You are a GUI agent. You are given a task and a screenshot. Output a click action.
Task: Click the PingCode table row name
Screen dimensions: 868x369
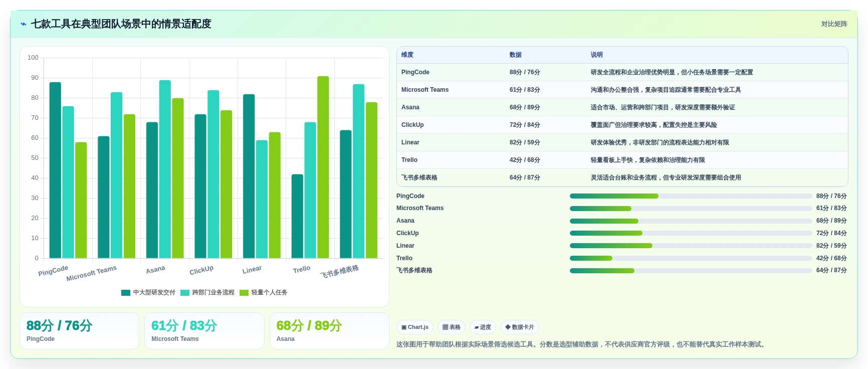coord(415,72)
